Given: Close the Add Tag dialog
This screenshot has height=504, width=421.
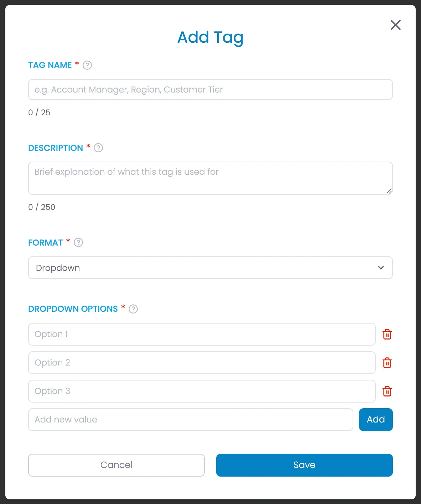Looking at the screenshot, I should [x=396, y=25].
